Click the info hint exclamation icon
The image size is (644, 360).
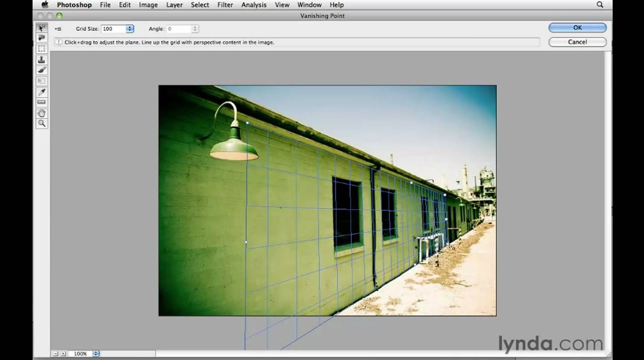click(58, 42)
